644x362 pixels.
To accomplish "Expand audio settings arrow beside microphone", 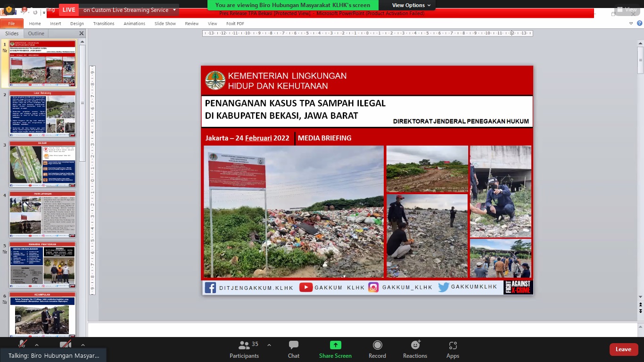I will coord(37,345).
